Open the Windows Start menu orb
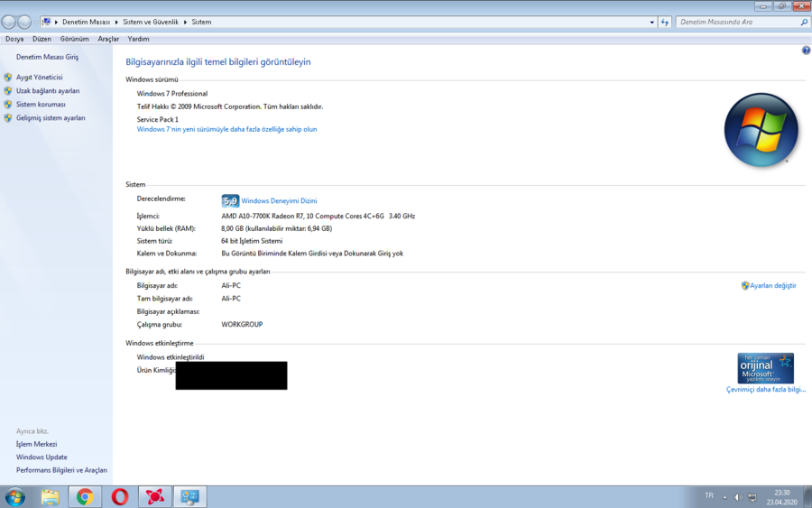 click(x=14, y=497)
